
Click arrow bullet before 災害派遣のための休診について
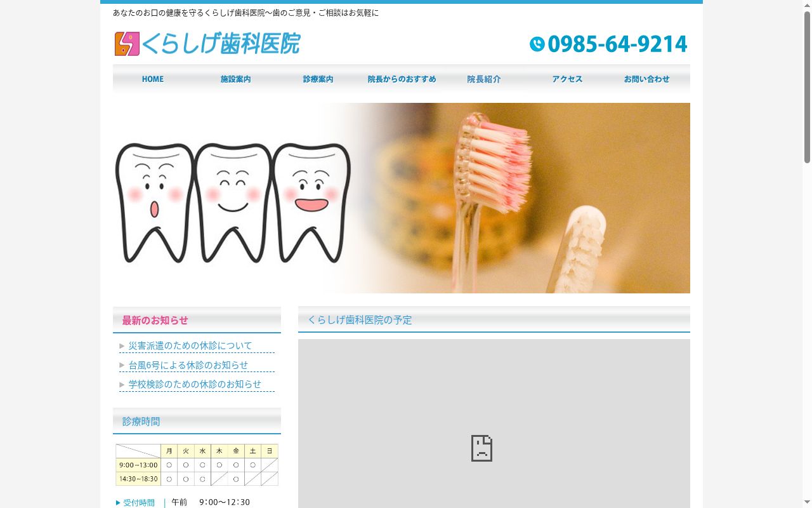tap(122, 346)
